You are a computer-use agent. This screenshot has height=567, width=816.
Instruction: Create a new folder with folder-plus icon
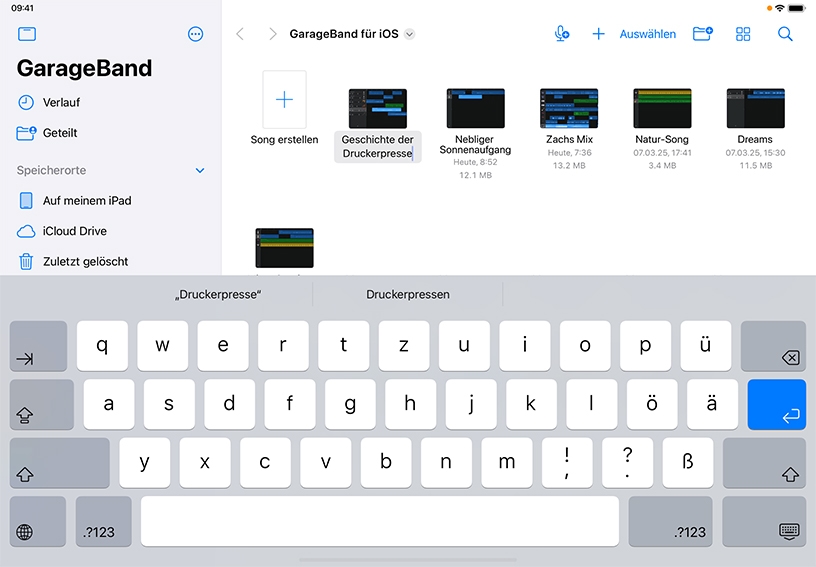coord(703,34)
